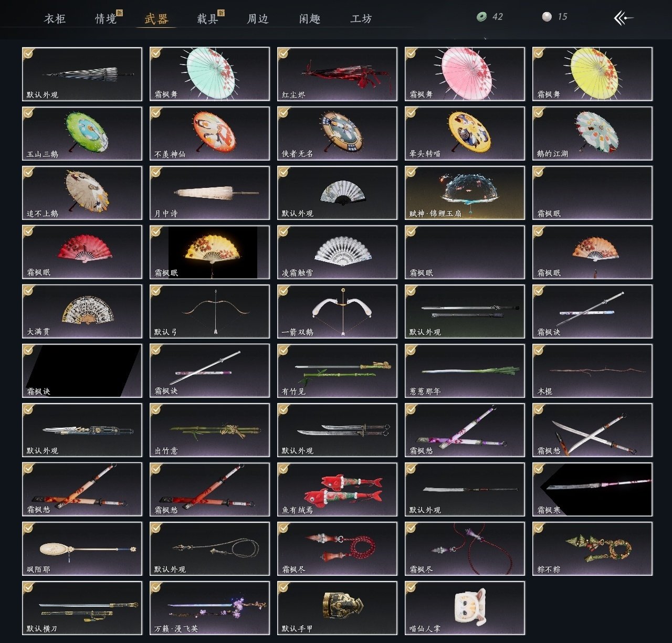Select the 红尘烬 red umbrella skin
The width and height of the screenshot is (672, 643).
[337, 74]
